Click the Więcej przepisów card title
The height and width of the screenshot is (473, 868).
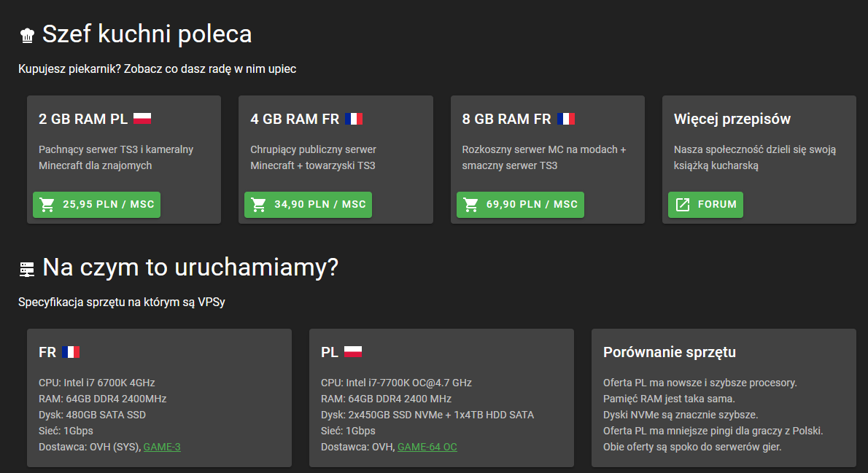(732, 119)
